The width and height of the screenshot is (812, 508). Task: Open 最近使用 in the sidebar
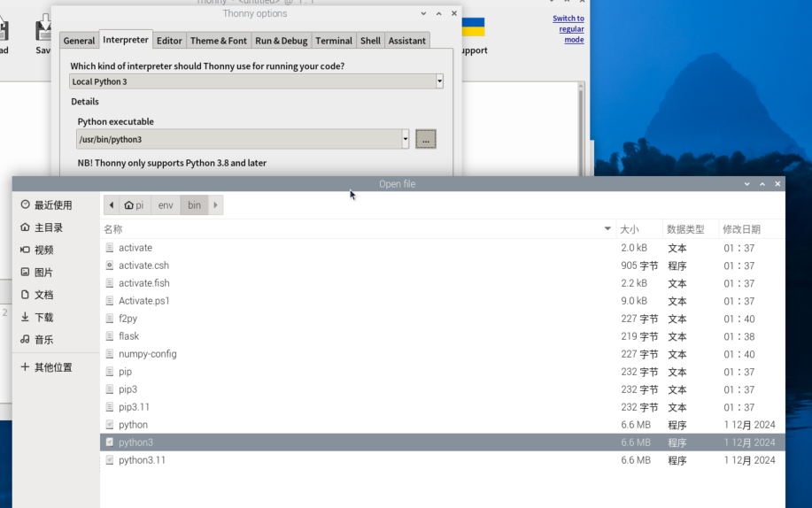coord(56,205)
